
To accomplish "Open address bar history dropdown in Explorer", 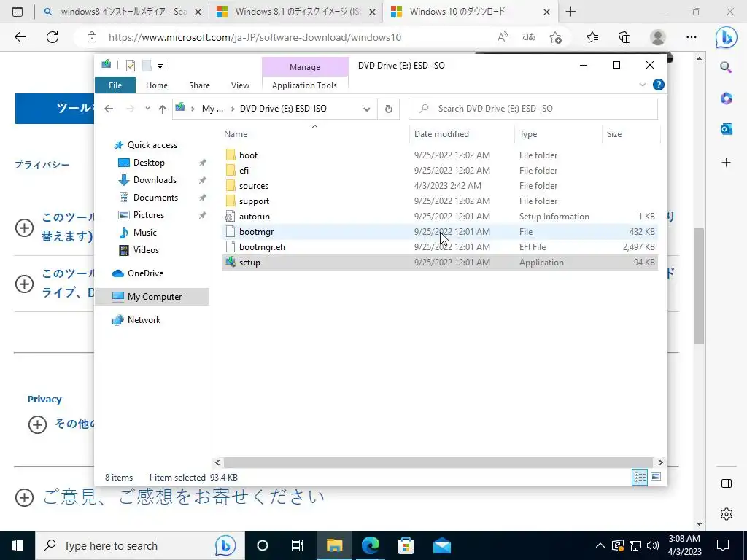I will 366,109.
